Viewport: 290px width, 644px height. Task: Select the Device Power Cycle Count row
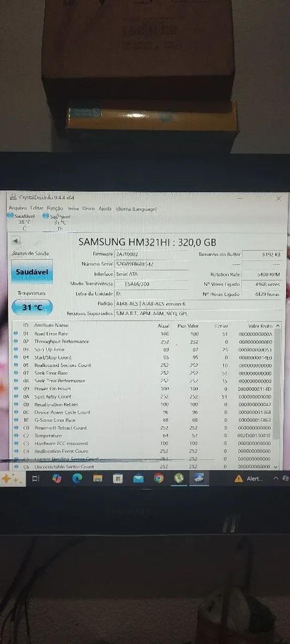click(143, 412)
